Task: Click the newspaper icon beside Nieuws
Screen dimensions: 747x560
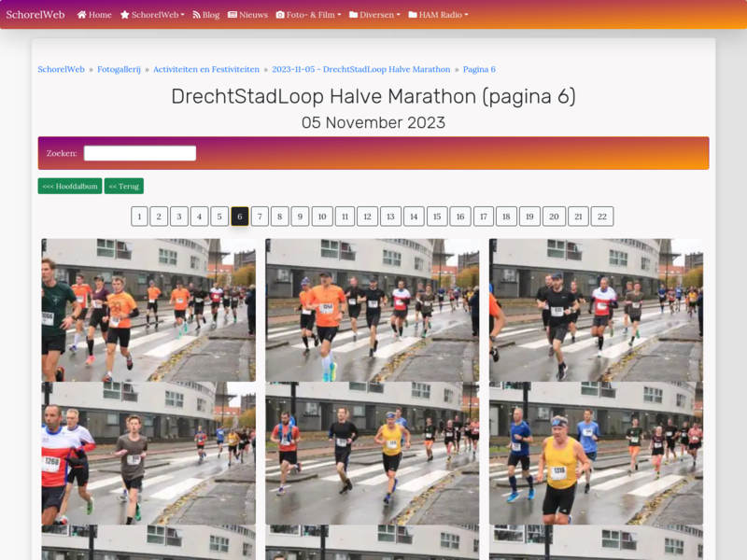Action: coord(233,15)
